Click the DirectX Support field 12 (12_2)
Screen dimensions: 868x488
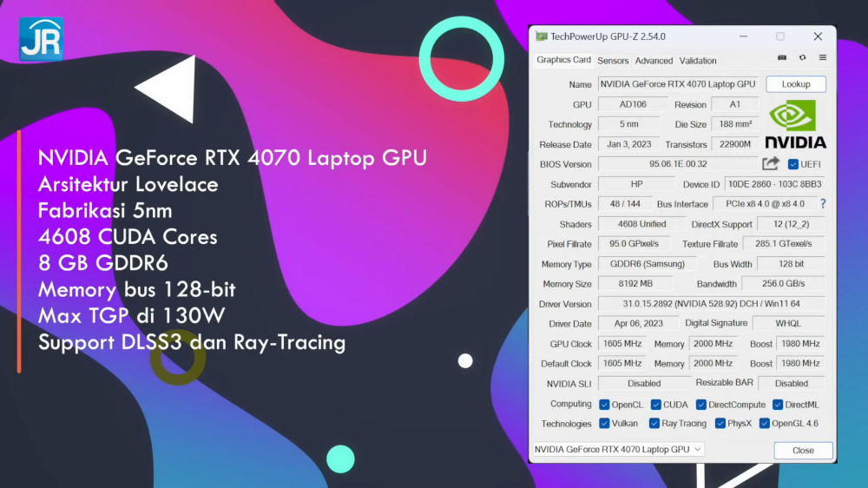click(x=791, y=224)
